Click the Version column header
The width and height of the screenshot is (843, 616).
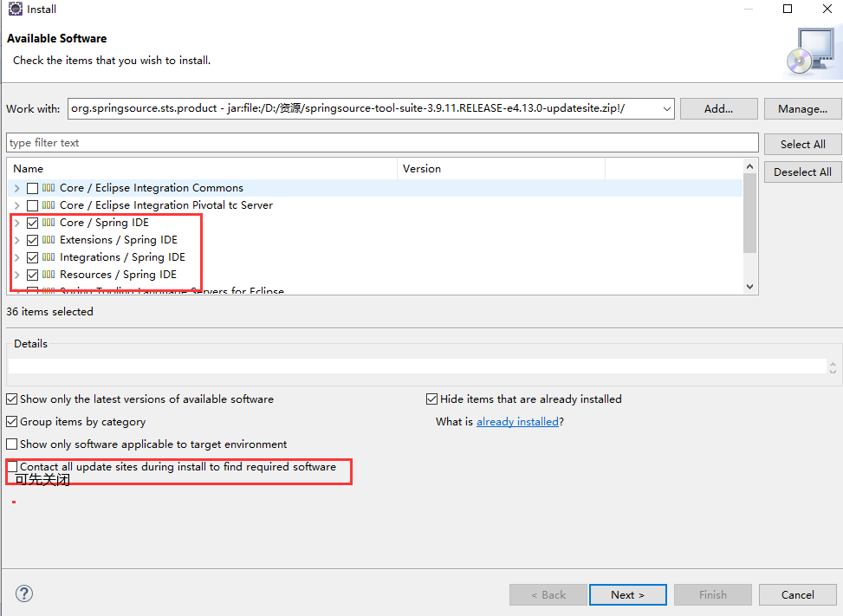click(501, 169)
